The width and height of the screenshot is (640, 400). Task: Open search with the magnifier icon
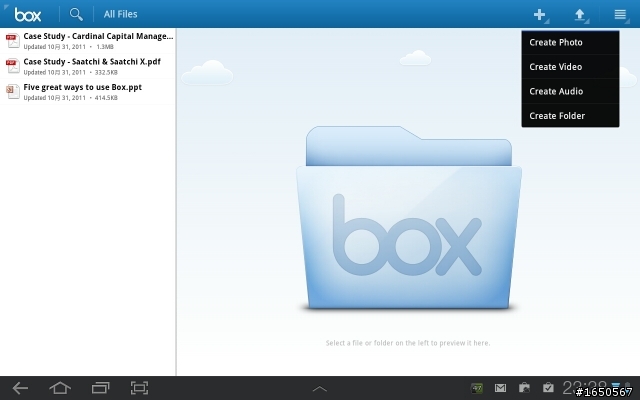(76, 14)
